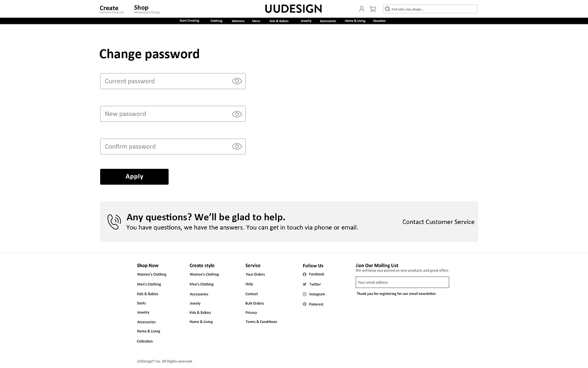Image resolution: width=588 pixels, height=368 pixels.
Task: Reveal the new password text
Action: point(237,114)
